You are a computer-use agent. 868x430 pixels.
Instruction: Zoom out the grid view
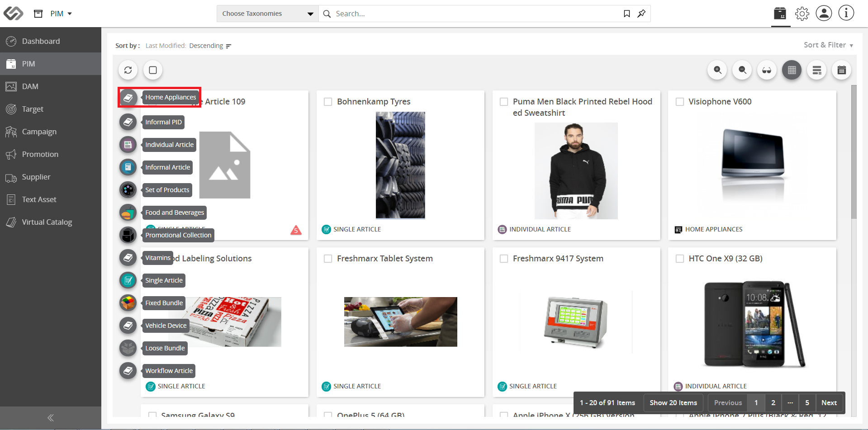(742, 70)
